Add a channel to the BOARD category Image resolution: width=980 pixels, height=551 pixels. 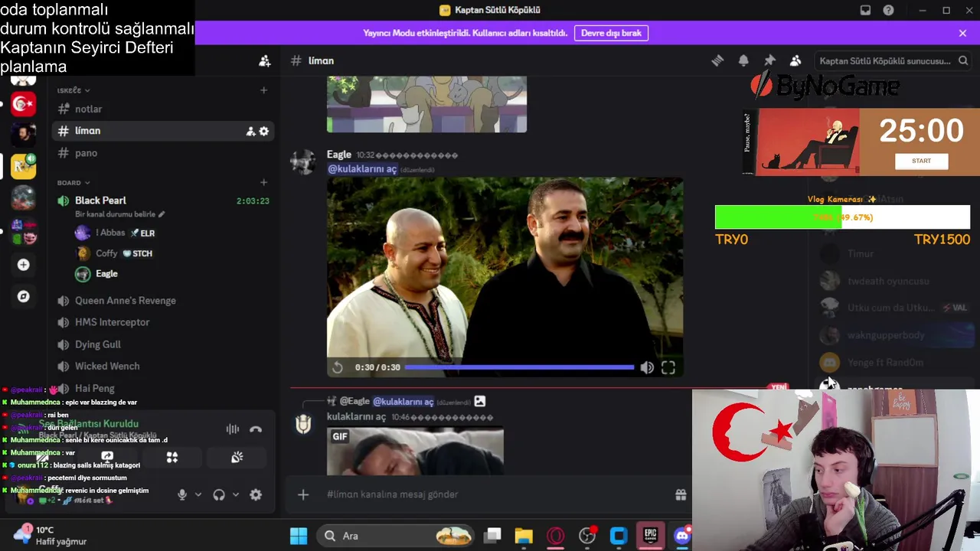pyautogui.click(x=263, y=182)
